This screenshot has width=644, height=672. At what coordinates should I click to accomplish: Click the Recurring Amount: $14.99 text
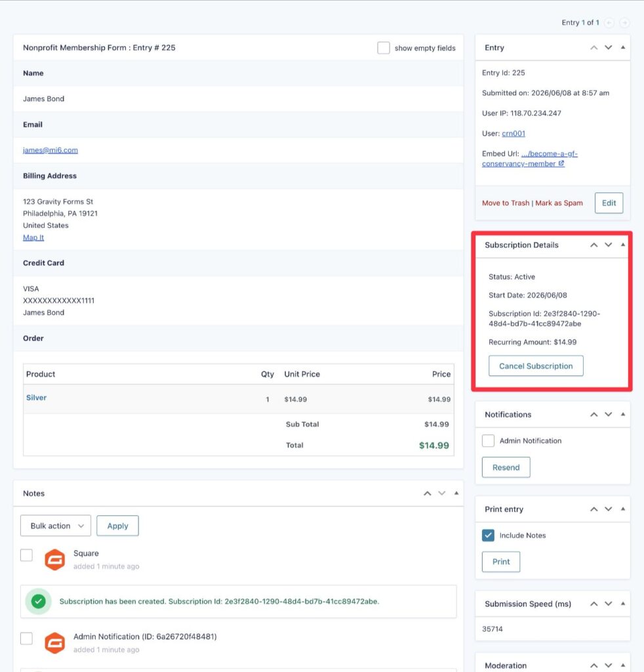coord(533,342)
